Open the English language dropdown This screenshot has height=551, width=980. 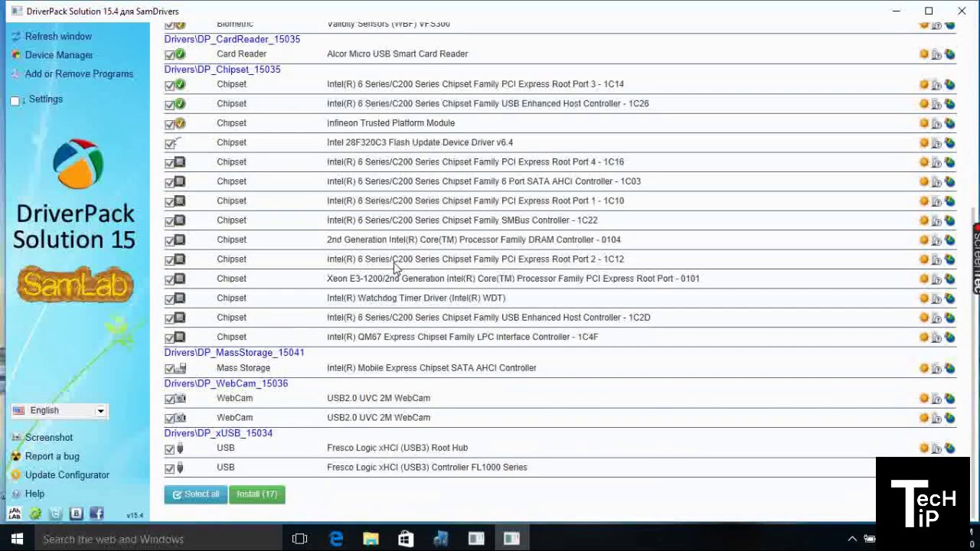pos(59,411)
